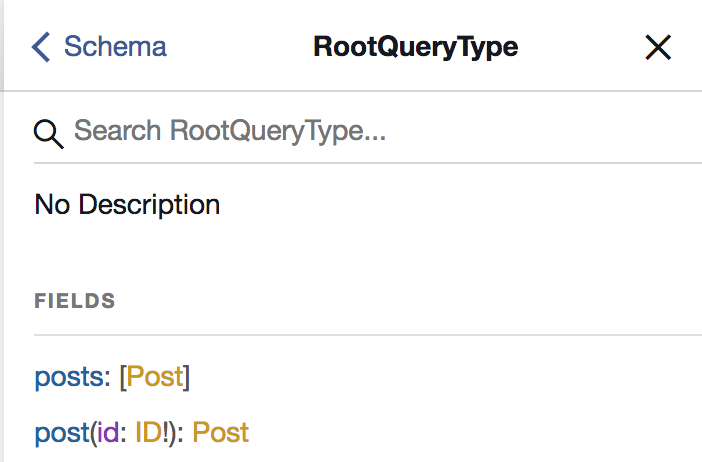Click the closing bracket after Post
The height and width of the screenshot is (462, 702).
(x=187, y=378)
